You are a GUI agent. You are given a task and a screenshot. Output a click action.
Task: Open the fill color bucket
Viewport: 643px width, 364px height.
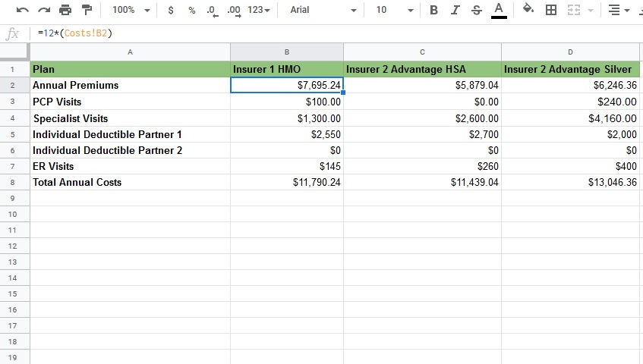[528, 9]
